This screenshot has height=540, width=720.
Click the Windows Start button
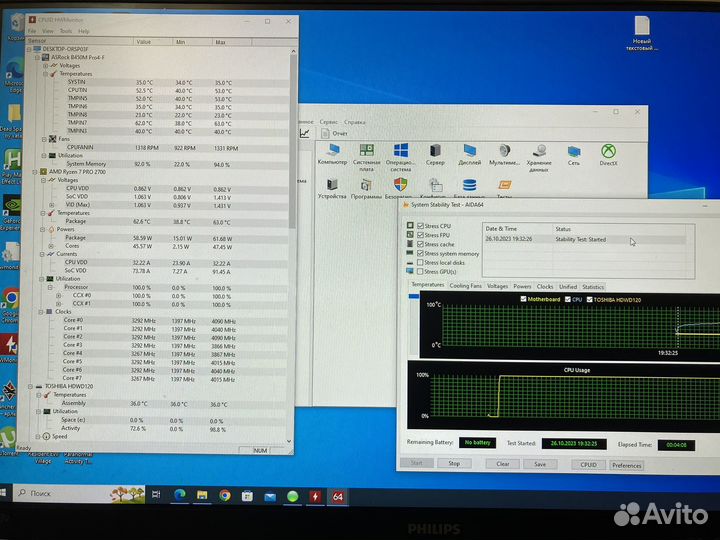(4, 492)
